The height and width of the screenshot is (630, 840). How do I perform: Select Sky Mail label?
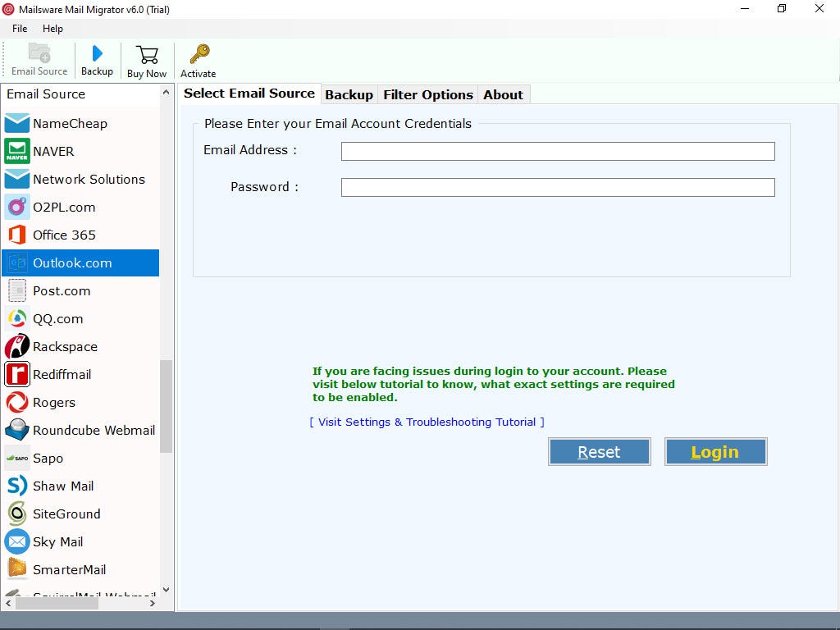[58, 541]
